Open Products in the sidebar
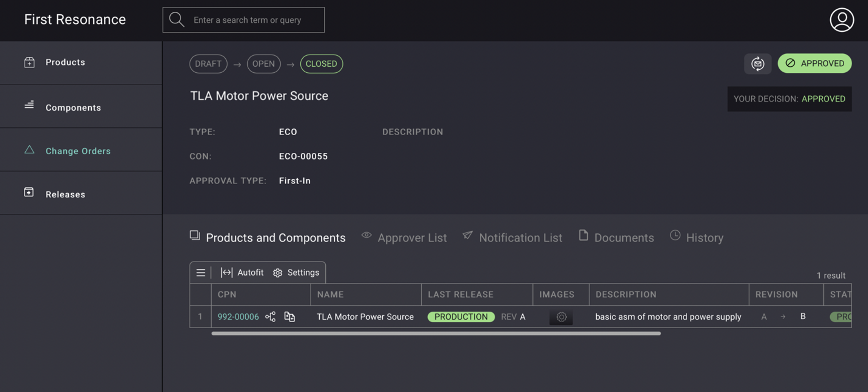Viewport: 868px width, 392px height. click(65, 62)
